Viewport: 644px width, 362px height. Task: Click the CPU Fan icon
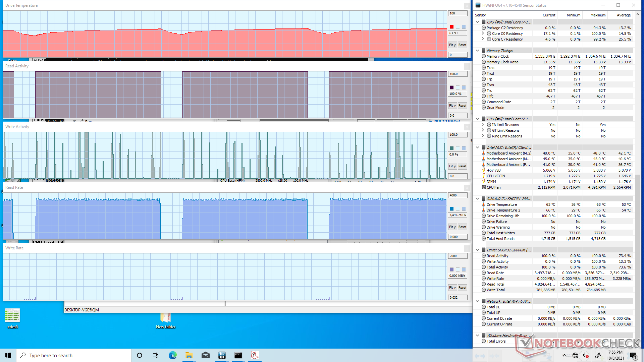(484, 187)
